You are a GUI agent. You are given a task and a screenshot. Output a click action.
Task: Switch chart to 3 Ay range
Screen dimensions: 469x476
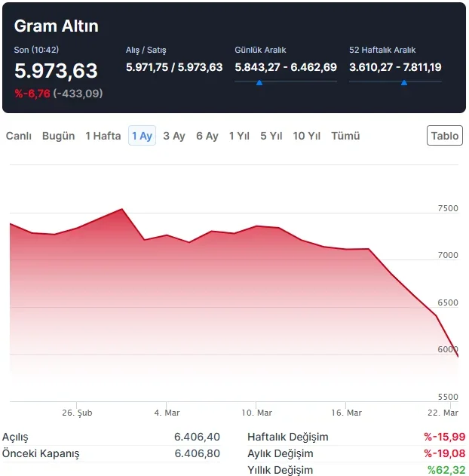(x=174, y=136)
